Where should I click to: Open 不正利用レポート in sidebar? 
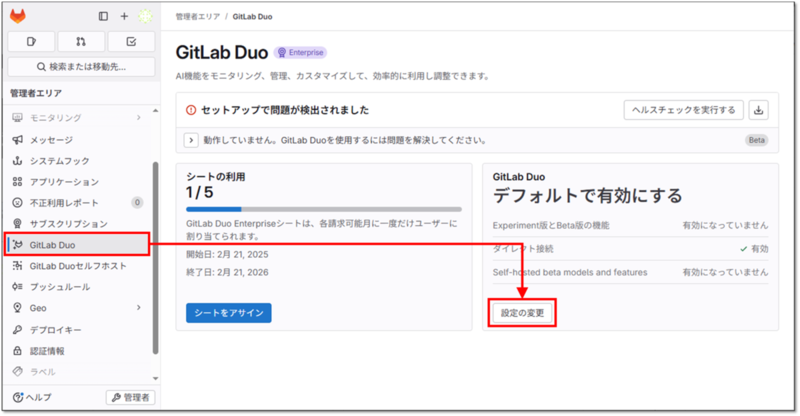pyautogui.click(x=77, y=203)
